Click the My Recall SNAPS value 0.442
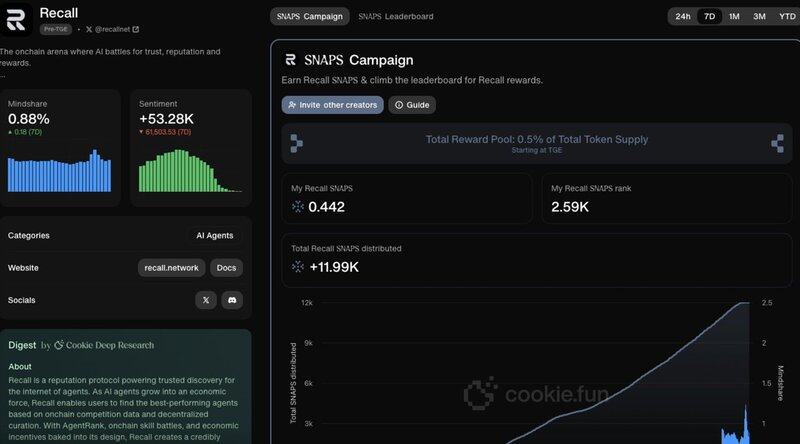The image size is (800, 444). click(327, 207)
